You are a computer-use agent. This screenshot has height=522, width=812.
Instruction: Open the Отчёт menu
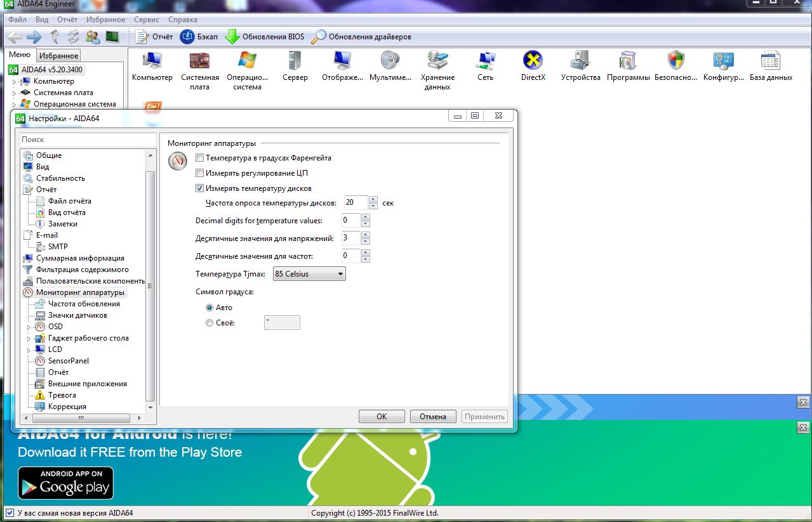click(67, 20)
